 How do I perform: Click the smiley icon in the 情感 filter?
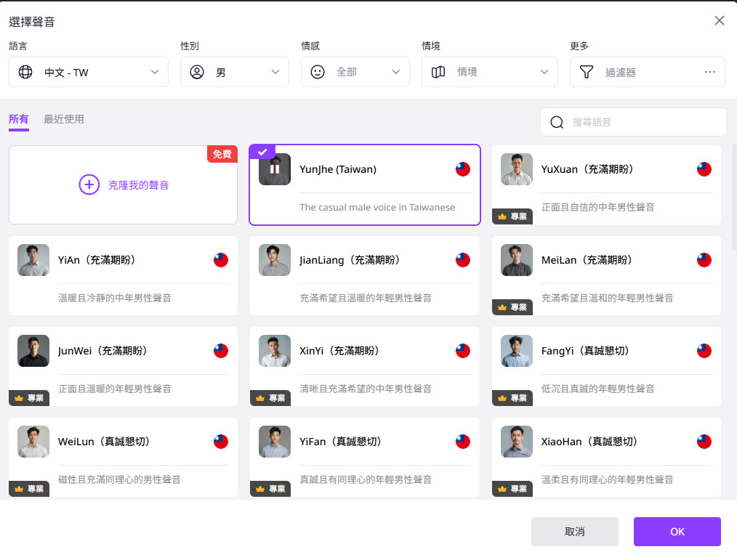[x=317, y=72]
